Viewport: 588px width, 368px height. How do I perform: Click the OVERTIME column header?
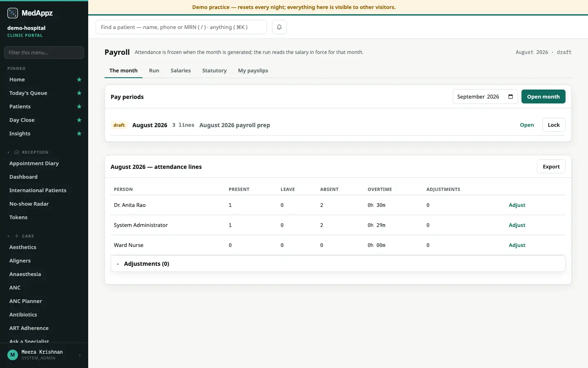tap(380, 189)
